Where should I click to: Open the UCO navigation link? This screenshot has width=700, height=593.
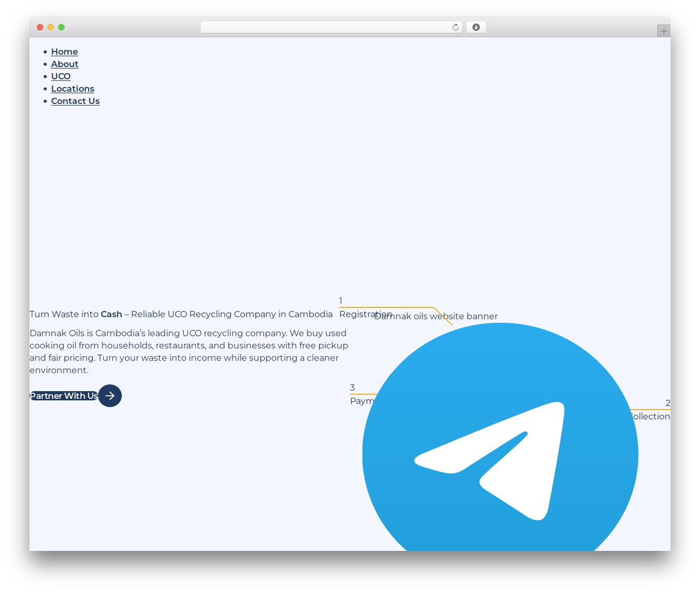[61, 76]
